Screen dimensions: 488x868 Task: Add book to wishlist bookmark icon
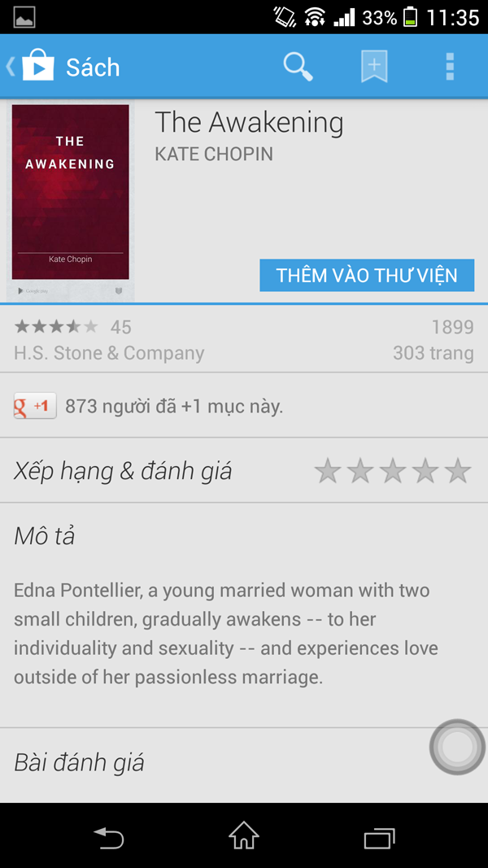click(374, 67)
